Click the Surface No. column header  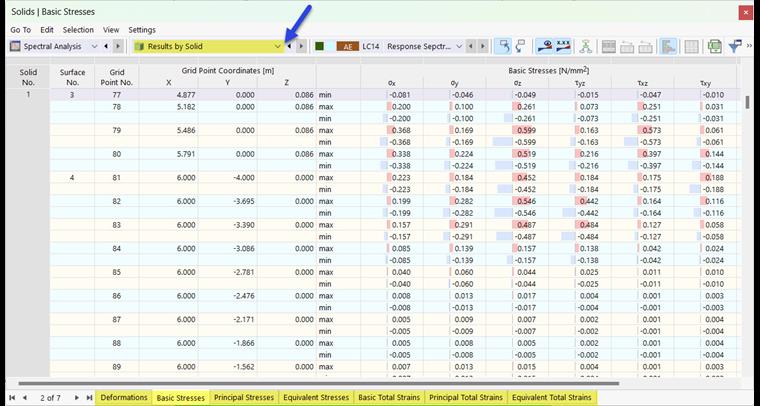coord(72,77)
